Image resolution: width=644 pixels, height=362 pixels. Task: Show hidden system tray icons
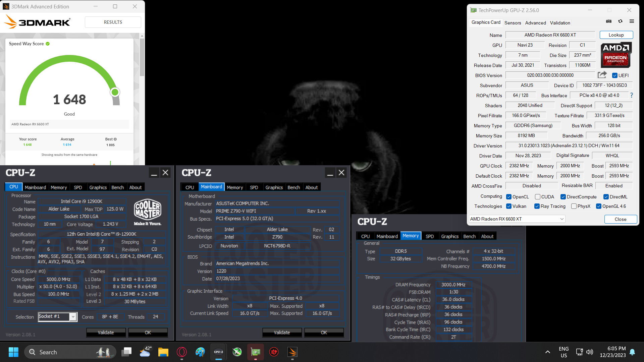(548, 352)
